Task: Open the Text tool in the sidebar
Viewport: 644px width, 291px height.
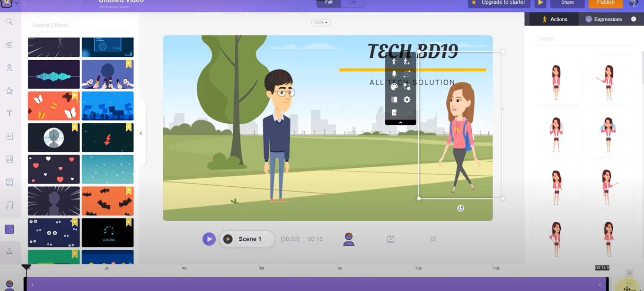Action: pyautogui.click(x=9, y=113)
